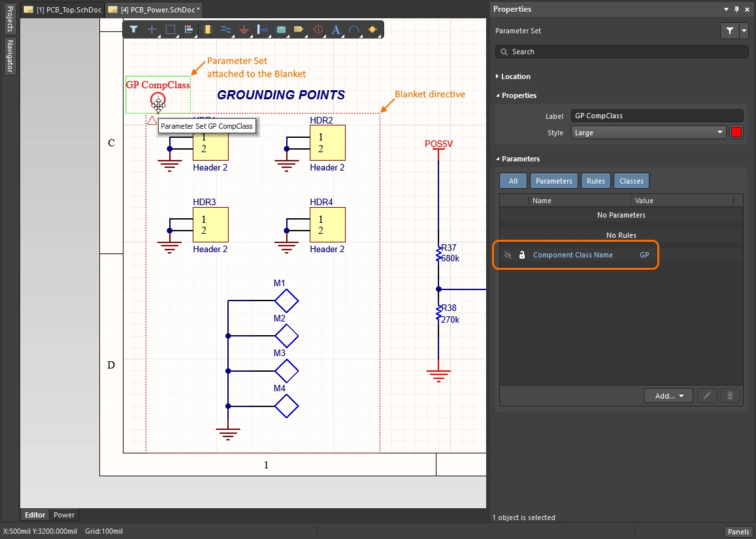
Task: Click the delete trash icon under parameters
Action: tap(731, 395)
